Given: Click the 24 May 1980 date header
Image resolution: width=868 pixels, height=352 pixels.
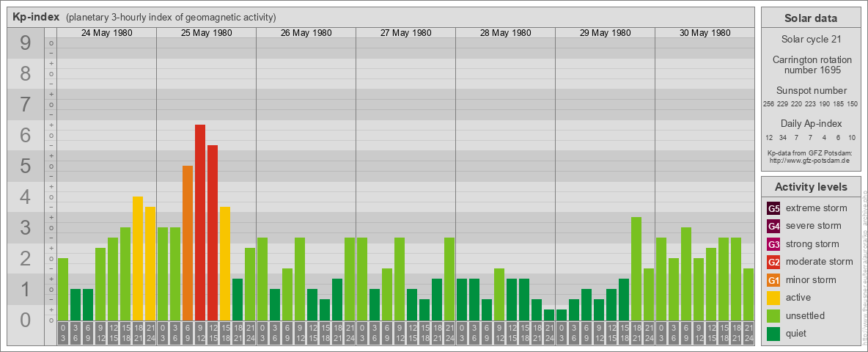Looking at the screenshot, I should [x=107, y=33].
